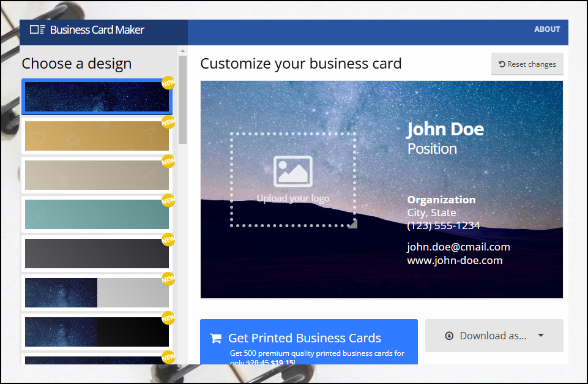Choose the dark gray design thumbnail

point(97,254)
